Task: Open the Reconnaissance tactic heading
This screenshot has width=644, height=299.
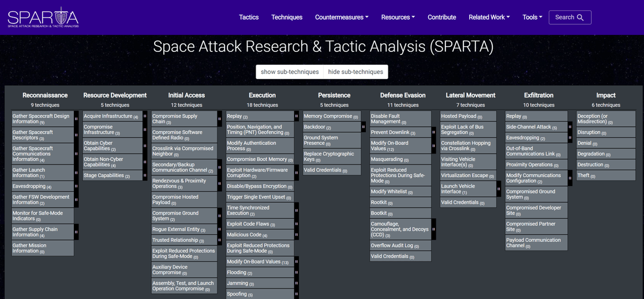Action: [x=45, y=95]
